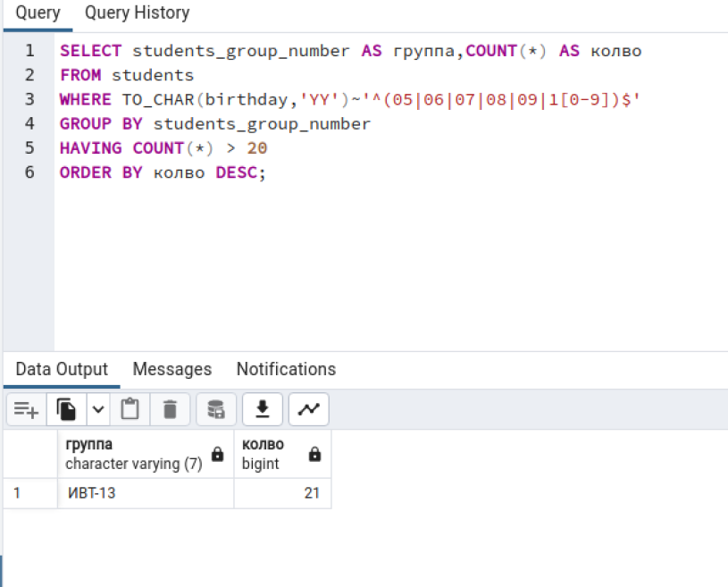Select the Query tab
This screenshot has height=587, width=728.
(x=38, y=13)
